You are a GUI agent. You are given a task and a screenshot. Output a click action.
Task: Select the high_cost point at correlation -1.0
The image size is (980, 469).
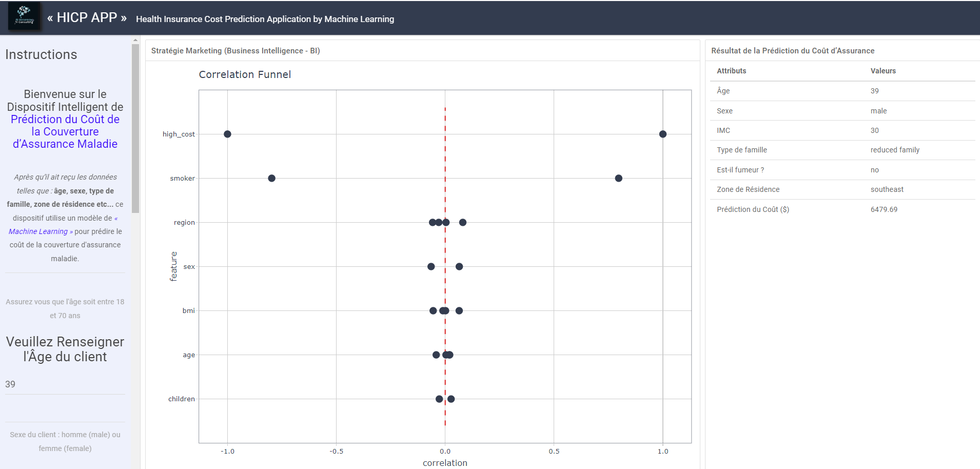pos(227,134)
